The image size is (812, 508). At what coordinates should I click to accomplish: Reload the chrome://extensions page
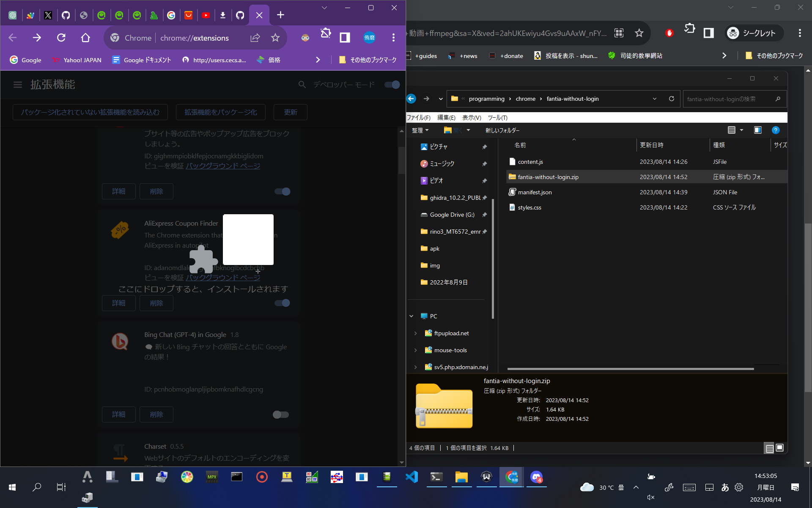61,38
